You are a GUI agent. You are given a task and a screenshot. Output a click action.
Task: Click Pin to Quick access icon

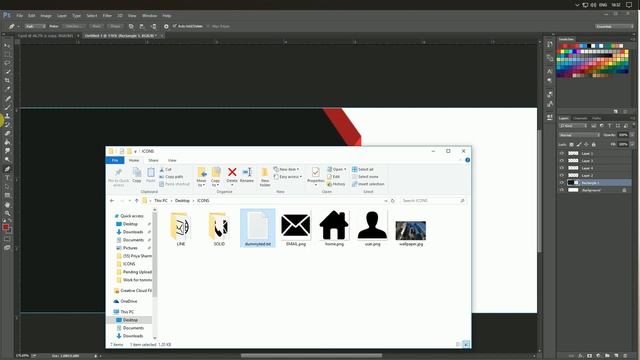(118, 172)
